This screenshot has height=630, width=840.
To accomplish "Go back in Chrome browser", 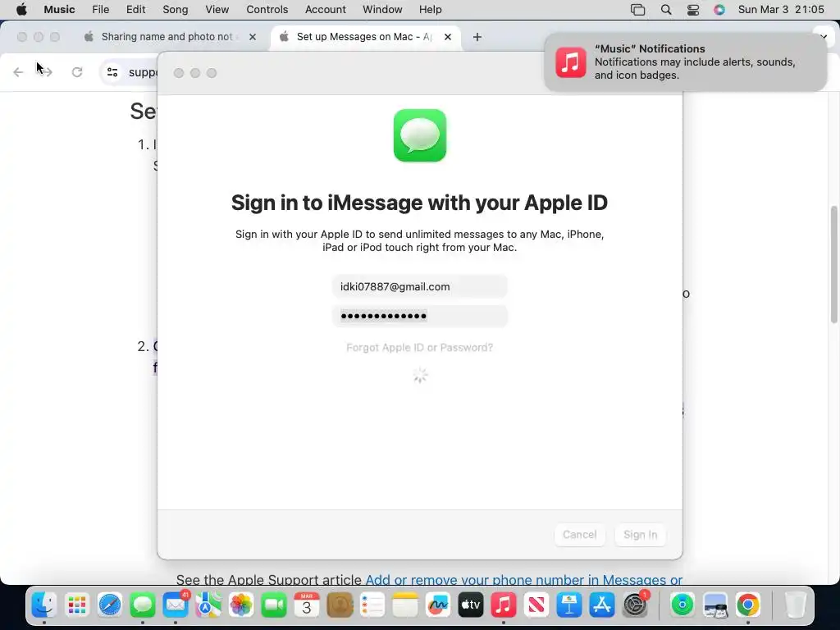I will (18, 72).
